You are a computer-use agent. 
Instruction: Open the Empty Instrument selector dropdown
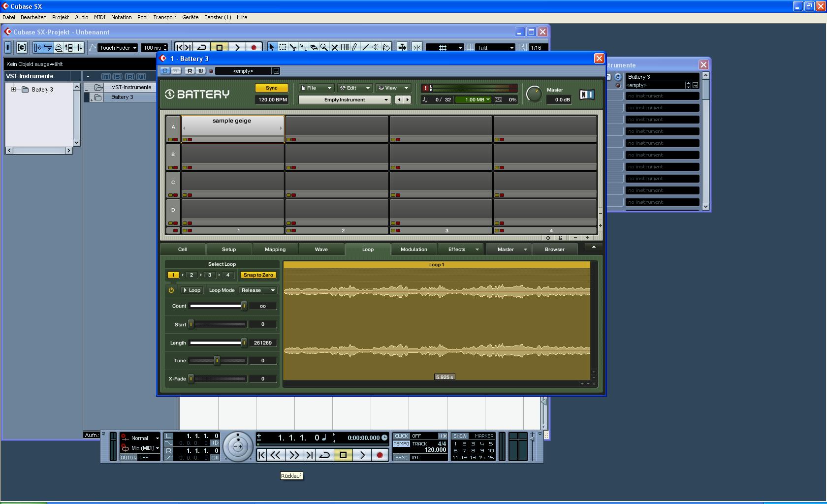click(x=345, y=100)
